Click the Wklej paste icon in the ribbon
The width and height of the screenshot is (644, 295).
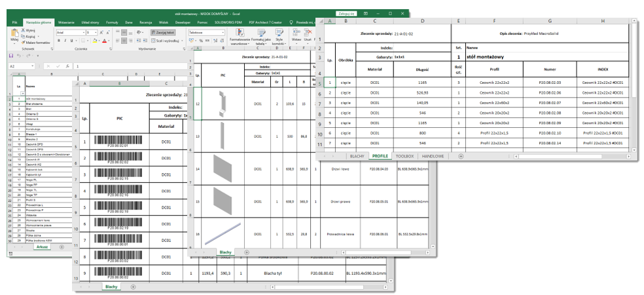14,33
